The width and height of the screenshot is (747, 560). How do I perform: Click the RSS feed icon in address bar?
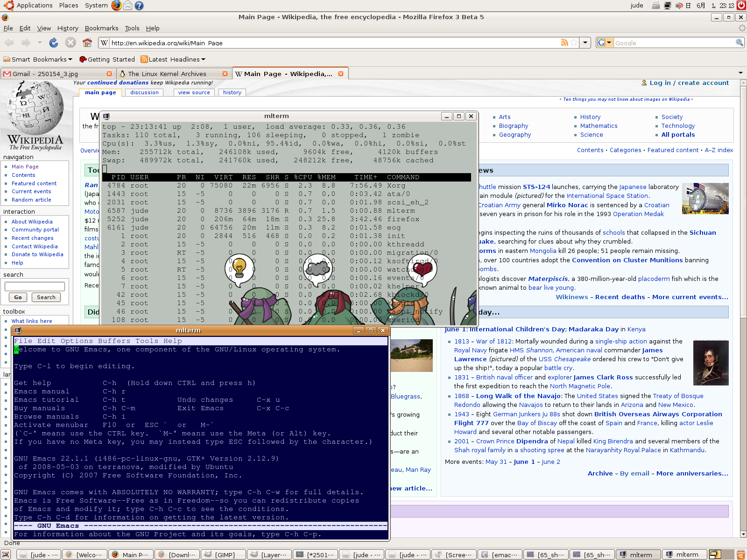(x=564, y=42)
